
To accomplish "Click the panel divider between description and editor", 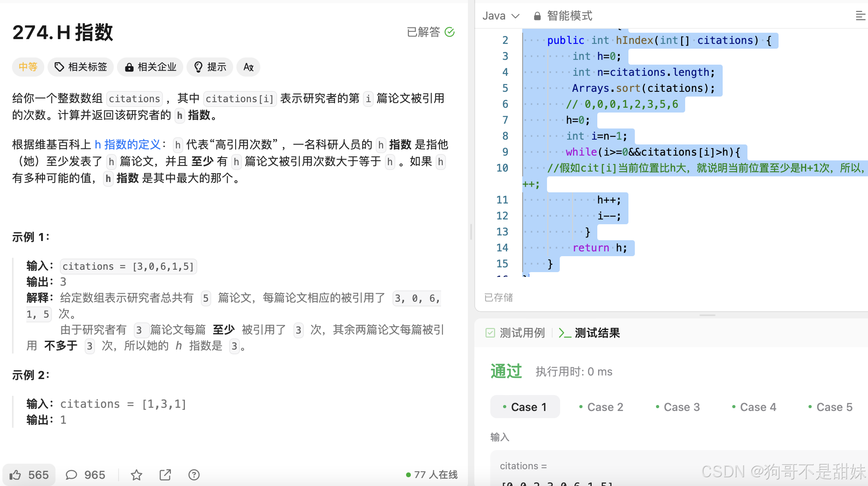I will 471,231.
